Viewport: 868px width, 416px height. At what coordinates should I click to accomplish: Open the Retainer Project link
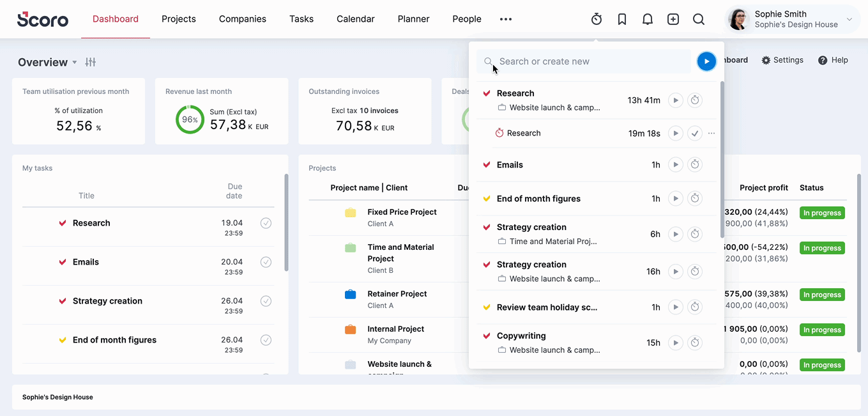click(x=397, y=294)
